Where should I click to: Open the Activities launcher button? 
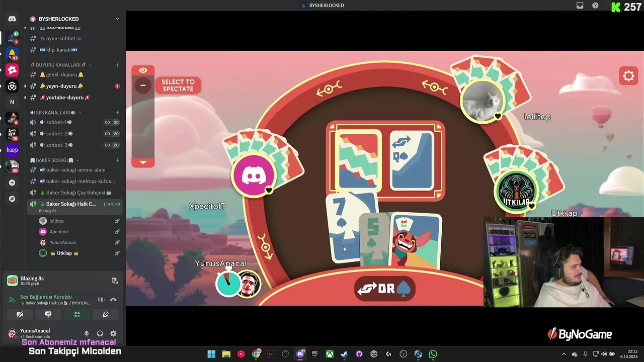click(x=77, y=314)
